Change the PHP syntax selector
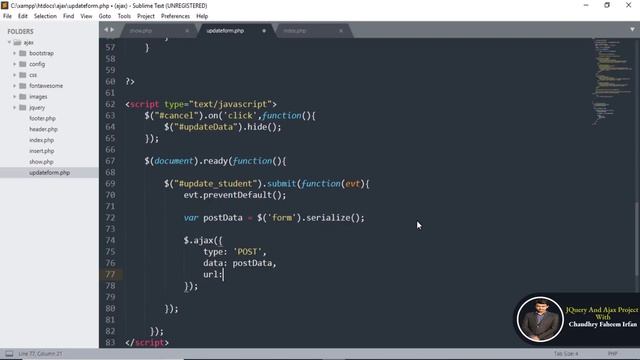 tap(612, 353)
